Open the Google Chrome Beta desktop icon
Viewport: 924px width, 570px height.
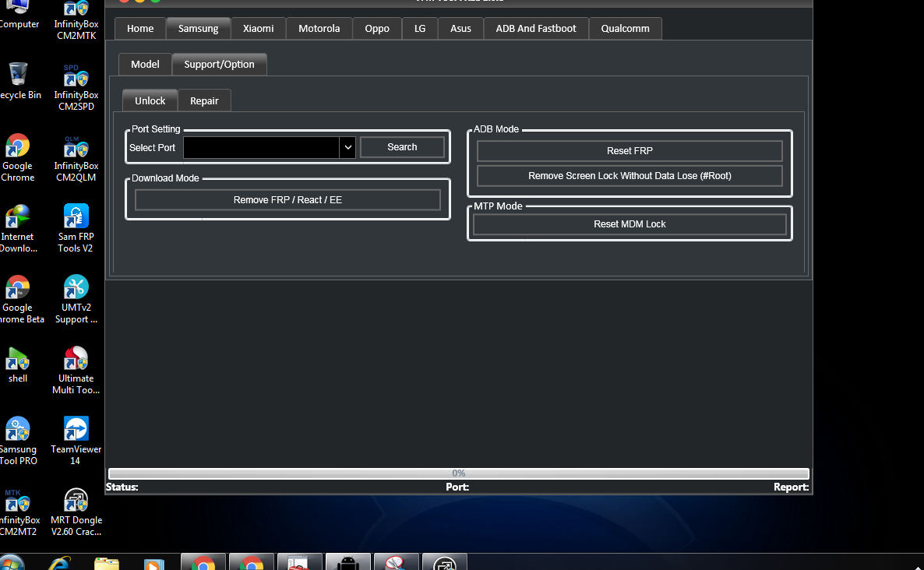19,299
